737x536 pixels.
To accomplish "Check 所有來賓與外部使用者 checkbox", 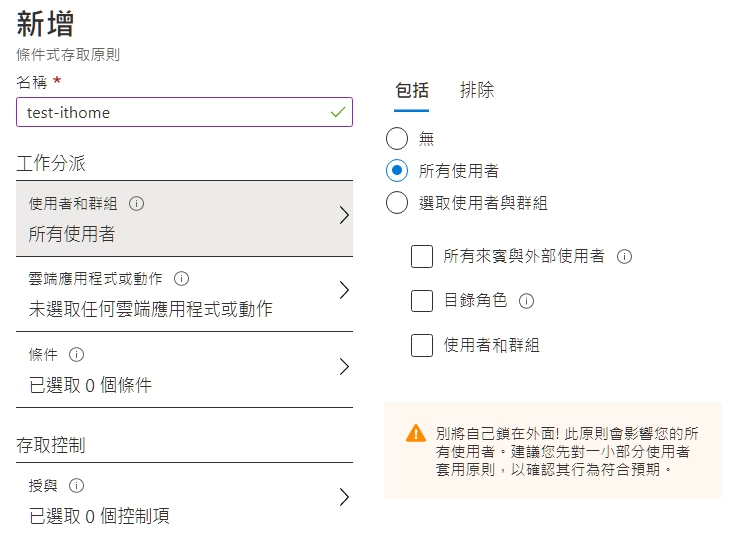I will pos(422,256).
